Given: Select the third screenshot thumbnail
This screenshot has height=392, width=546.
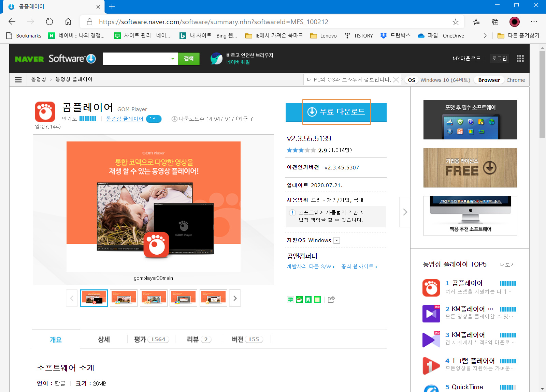Looking at the screenshot, I should (154, 298).
